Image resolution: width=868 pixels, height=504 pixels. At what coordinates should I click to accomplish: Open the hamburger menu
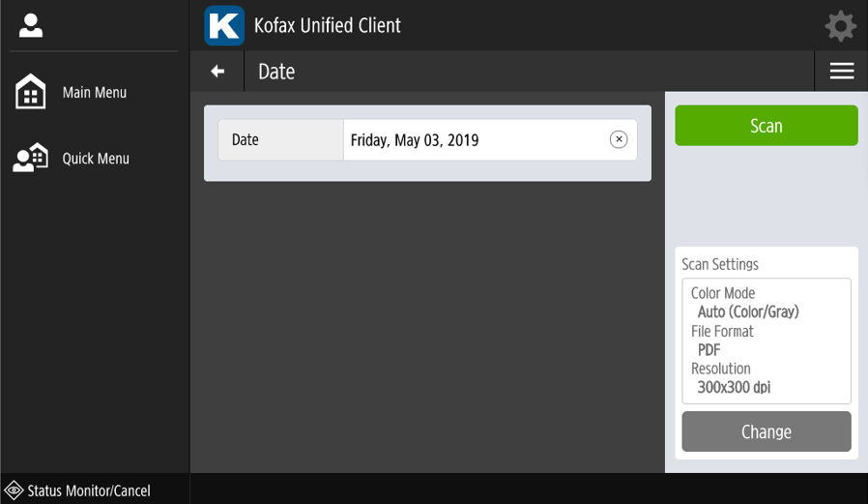click(x=841, y=72)
